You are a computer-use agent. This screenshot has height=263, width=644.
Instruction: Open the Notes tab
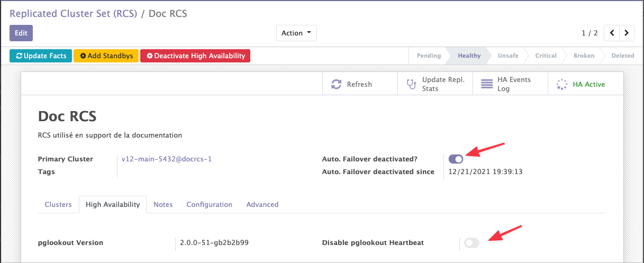pos(163,204)
